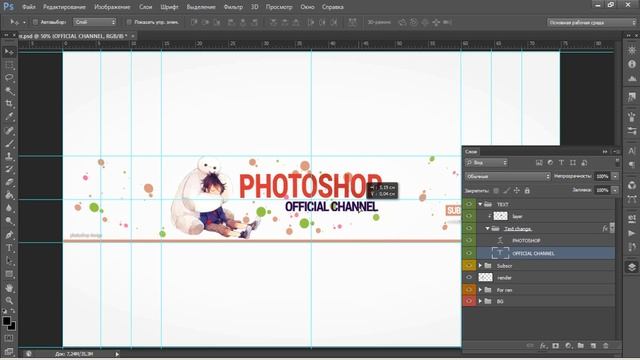Open the fill slider dropdown arrow

pos(615,190)
